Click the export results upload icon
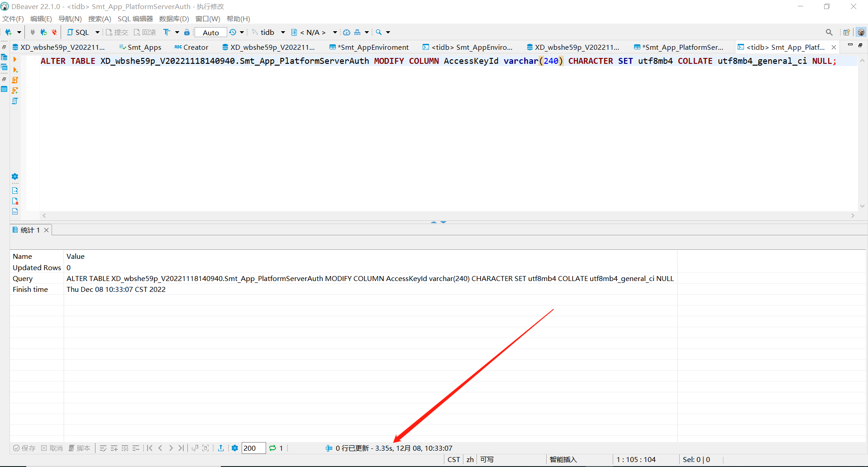Viewport: 868px width, 467px height. 221,448
